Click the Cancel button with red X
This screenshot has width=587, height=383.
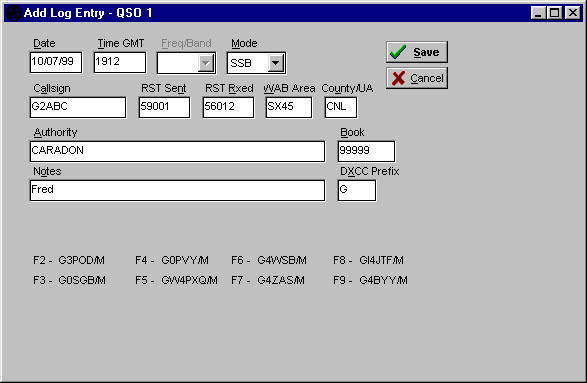click(417, 78)
